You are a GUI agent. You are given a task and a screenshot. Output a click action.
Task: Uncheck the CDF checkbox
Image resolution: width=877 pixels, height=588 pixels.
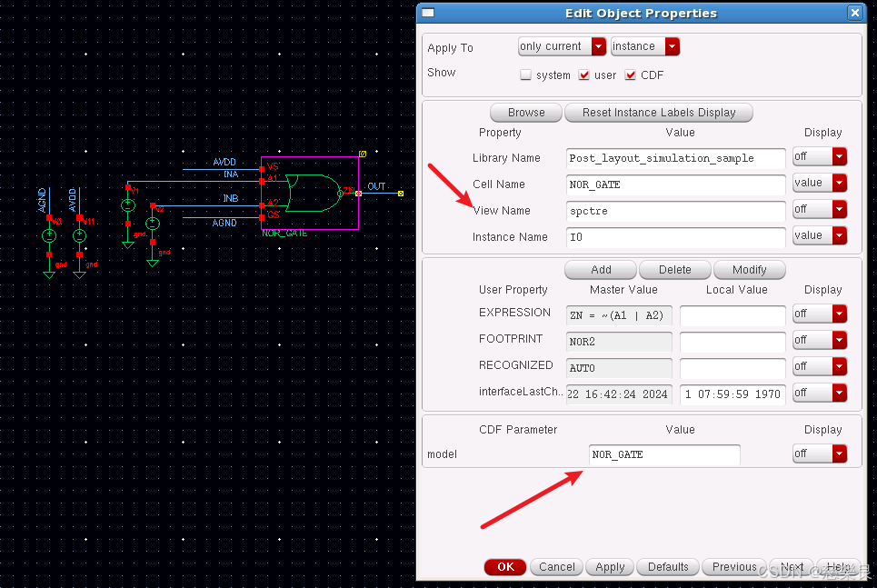tap(631, 75)
